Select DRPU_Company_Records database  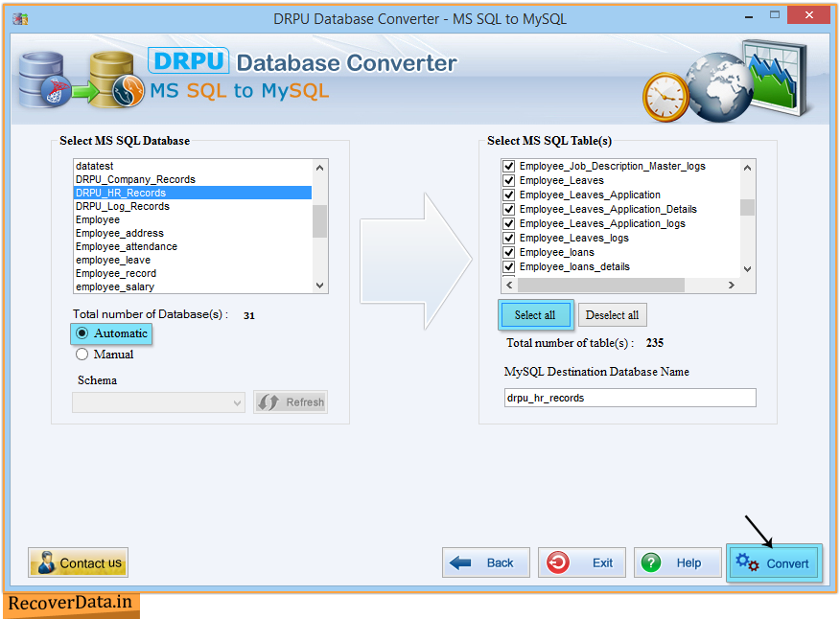193,179
